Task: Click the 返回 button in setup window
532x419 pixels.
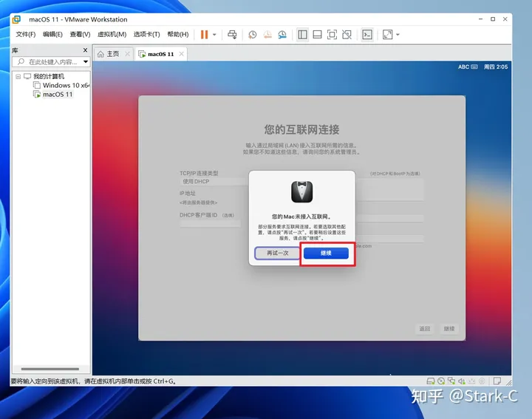Action: coord(424,328)
